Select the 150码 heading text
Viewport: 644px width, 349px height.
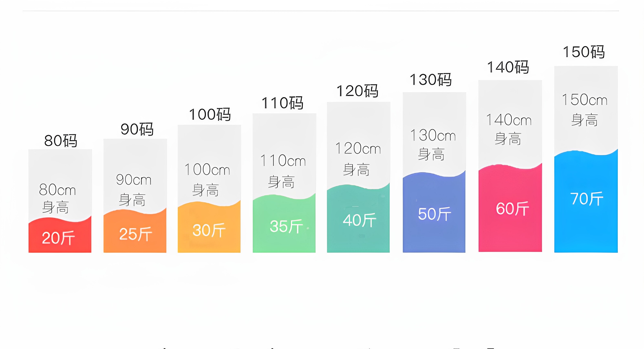584,52
